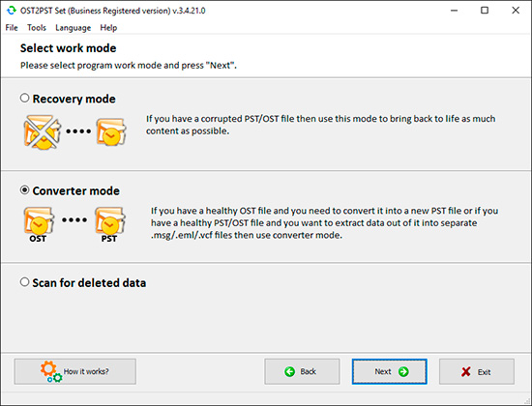
Task: Click the crossed-out corrupted file icon
Action: (42, 132)
